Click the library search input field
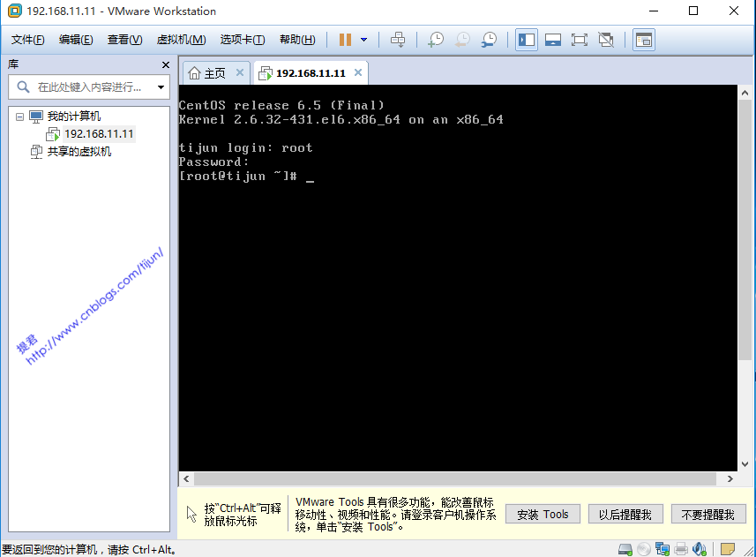The width and height of the screenshot is (756, 557). click(x=90, y=87)
